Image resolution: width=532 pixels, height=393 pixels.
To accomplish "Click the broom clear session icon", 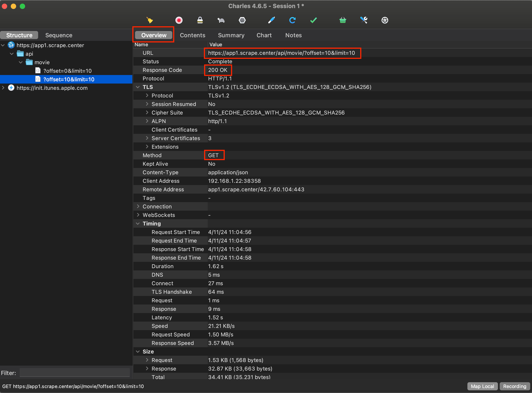I will coord(149,20).
